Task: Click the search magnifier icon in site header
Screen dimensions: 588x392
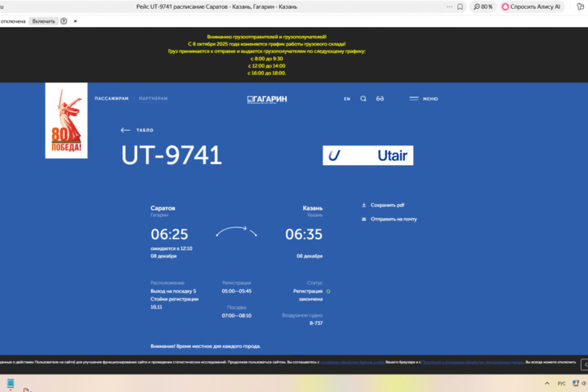Action: [363, 99]
